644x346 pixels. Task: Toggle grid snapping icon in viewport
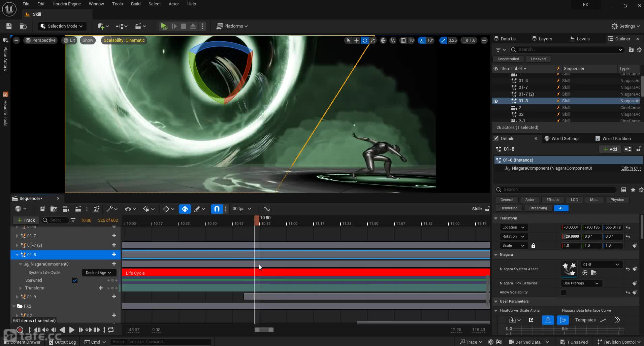pos(403,40)
